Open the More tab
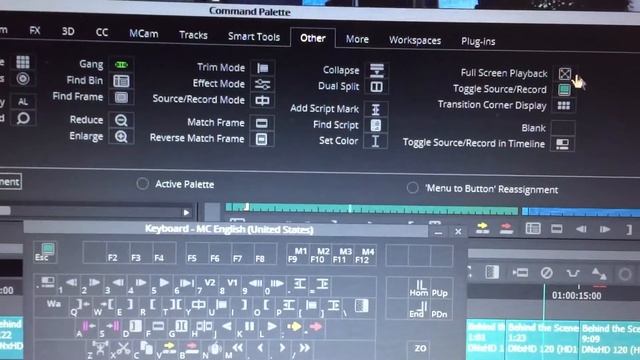The image size is (640, 360). click(357, 39)
